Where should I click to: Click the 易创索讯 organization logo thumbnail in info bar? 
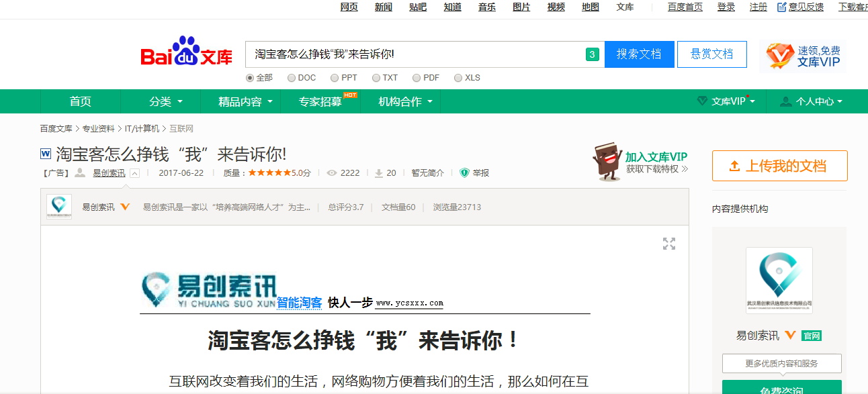click(x=59, y=207)
